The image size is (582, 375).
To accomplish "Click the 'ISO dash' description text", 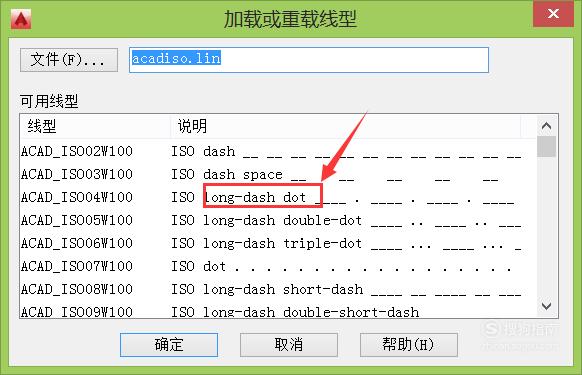I will (x=203, y=151).
